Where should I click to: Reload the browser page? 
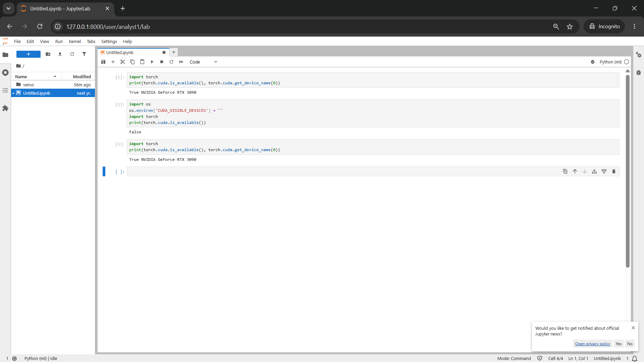[x=40, y=27]
